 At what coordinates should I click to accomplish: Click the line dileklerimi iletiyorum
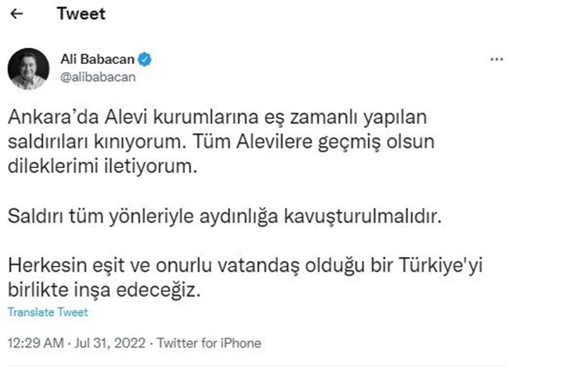coord(103,167)
